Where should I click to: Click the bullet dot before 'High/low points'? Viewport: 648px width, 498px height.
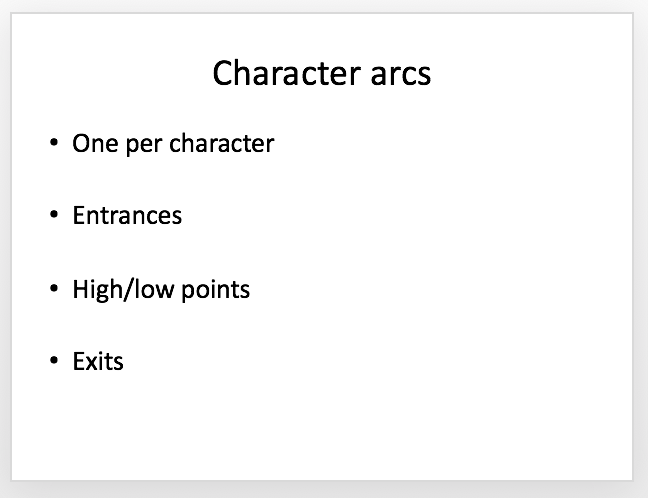point(54,288)
